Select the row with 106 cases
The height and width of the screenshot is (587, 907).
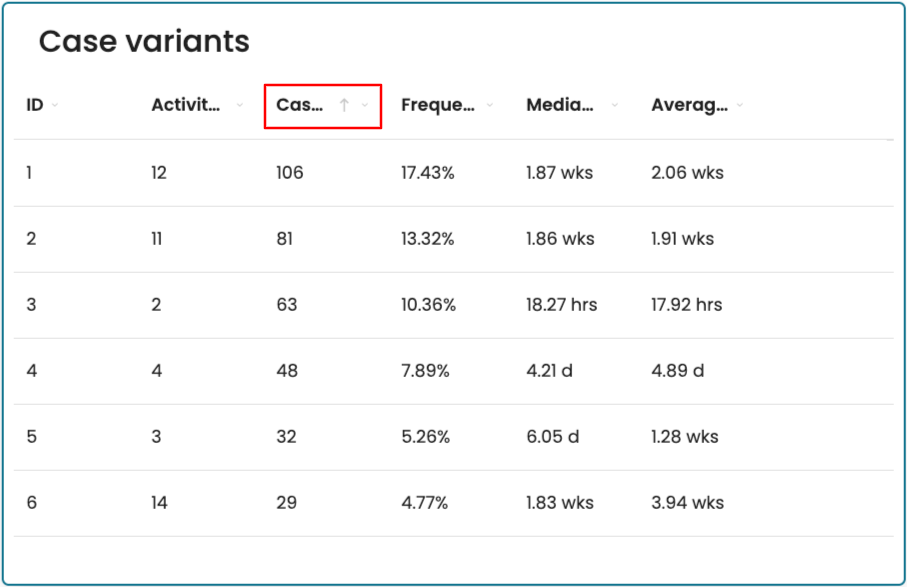coord(290,173)
